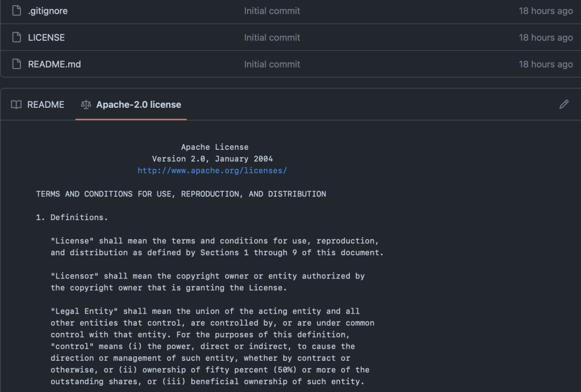Follow the apache.org licenses link

(x=212, y=170)
